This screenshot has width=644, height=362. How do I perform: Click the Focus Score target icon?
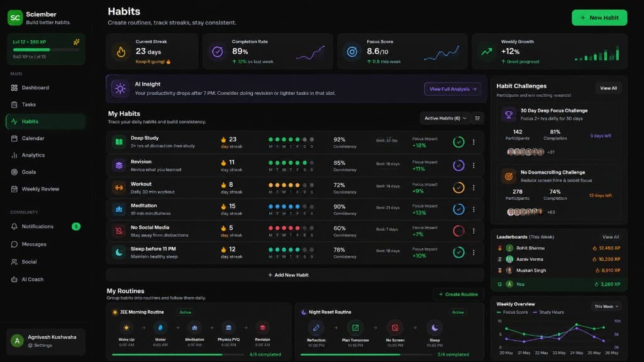click(352, 52)
